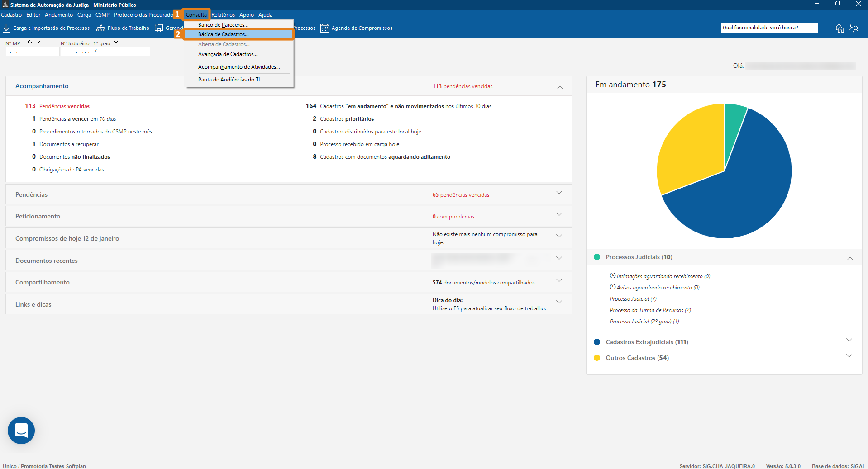Open Processo Judicial (7) link
This screenshot has width=868, height=469.
click(633, 299)
